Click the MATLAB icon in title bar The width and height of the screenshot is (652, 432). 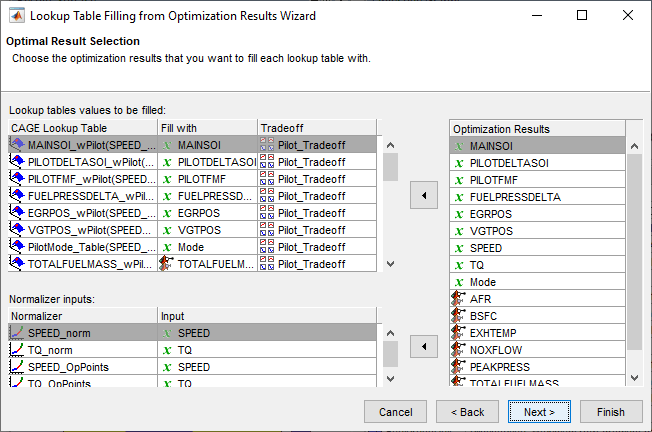pyautogui.click(x=15, y=16)
